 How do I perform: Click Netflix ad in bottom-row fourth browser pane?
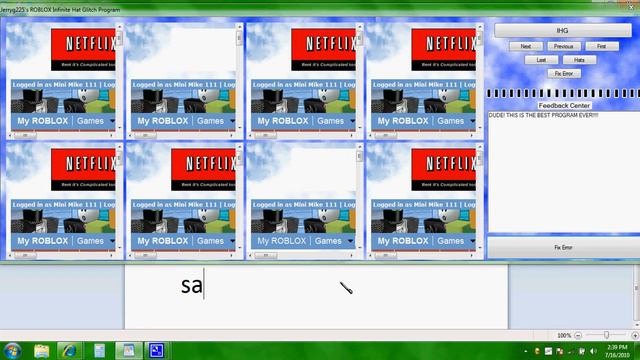click(x=443, y=169)
